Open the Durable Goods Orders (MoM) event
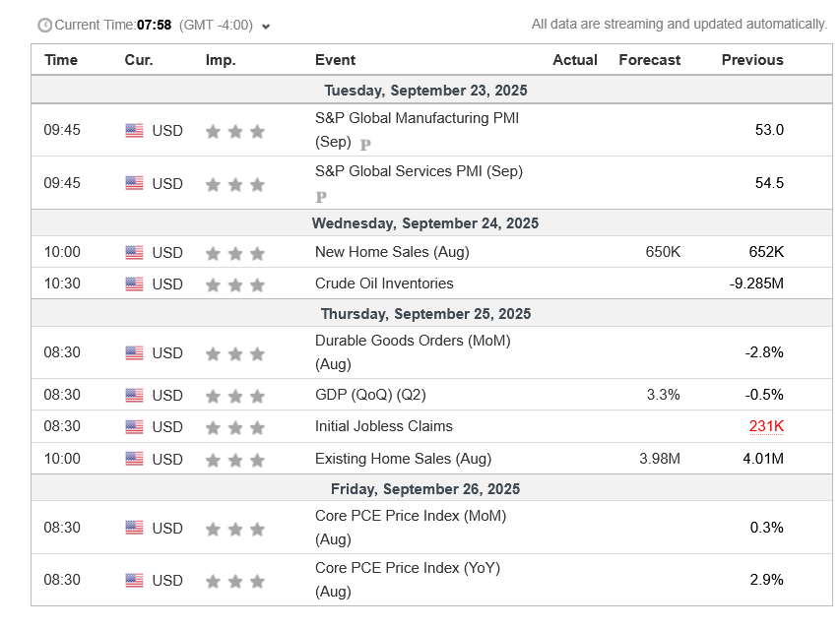This screenshot has height=630, width=840. (413, 341)
